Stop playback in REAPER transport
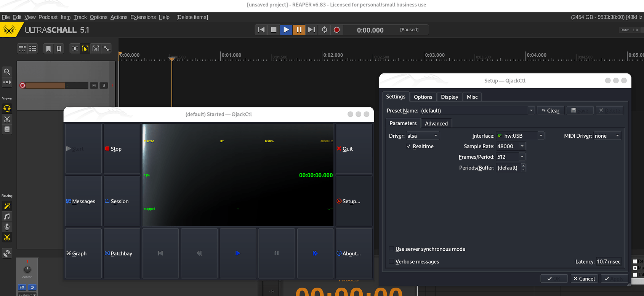 [274, 30]
